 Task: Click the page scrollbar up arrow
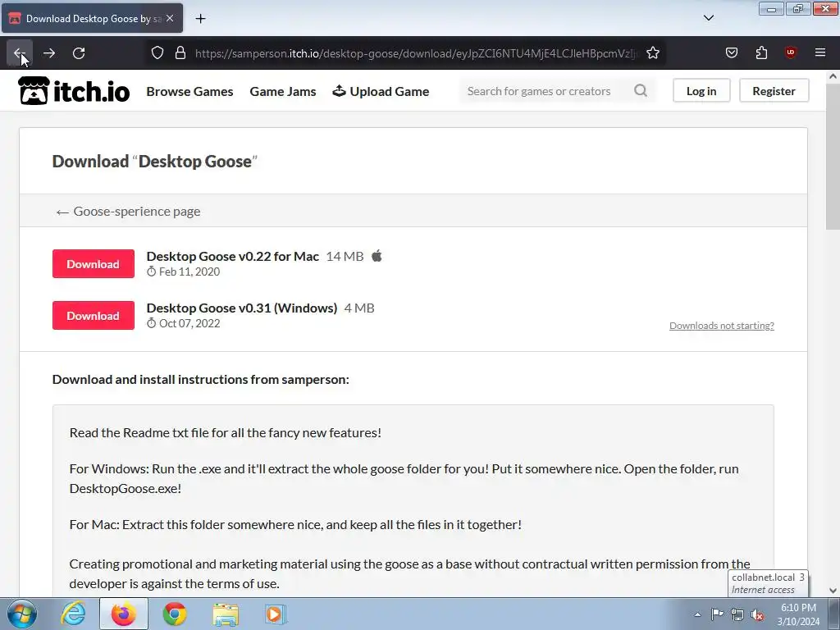pyautogui.click(x=833, y=76)
